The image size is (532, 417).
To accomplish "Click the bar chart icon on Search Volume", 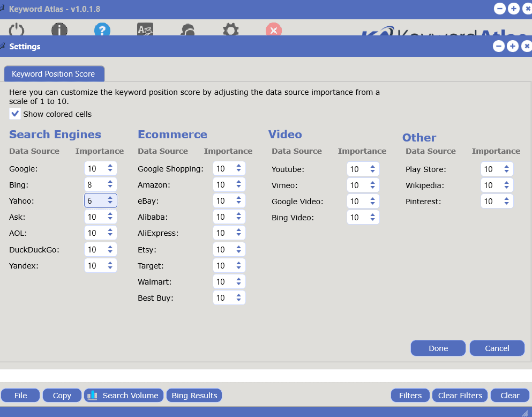I will click(93, 395).
